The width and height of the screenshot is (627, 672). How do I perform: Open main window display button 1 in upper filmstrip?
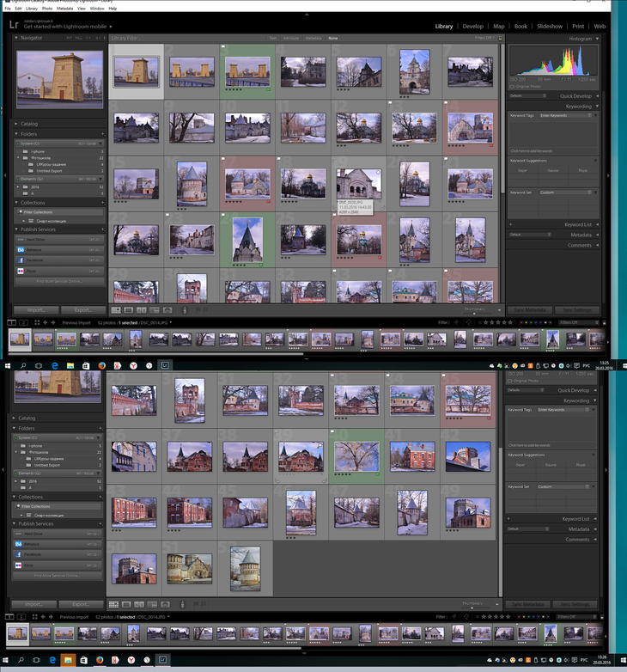[12, 322]
